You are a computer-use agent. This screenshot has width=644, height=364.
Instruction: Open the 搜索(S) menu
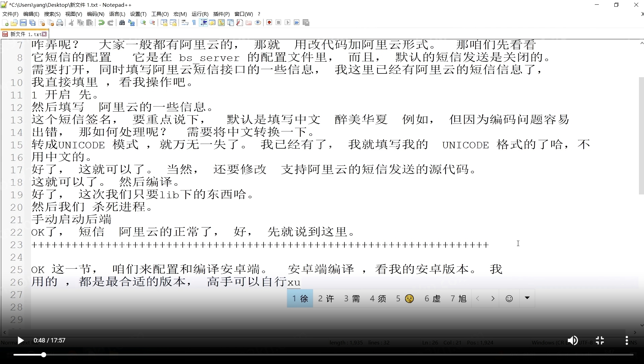click(52, 14)
